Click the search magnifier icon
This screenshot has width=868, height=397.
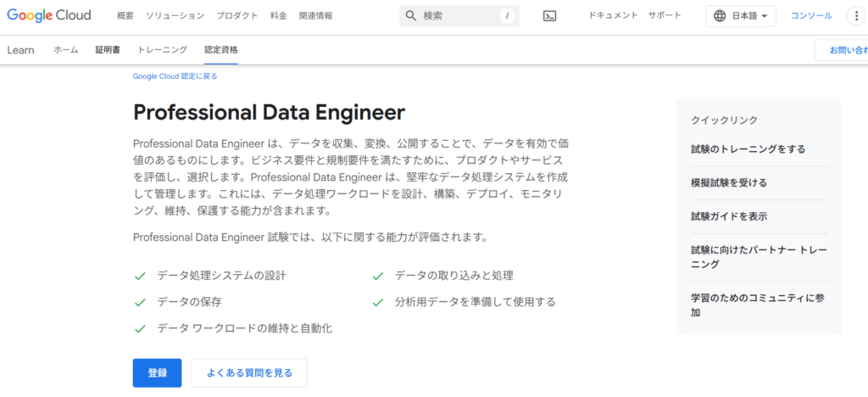411,16
